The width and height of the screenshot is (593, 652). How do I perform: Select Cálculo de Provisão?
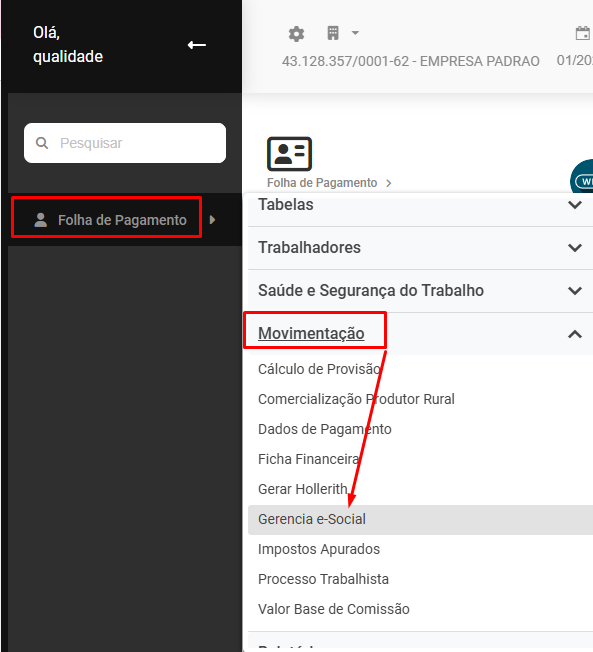319,369
